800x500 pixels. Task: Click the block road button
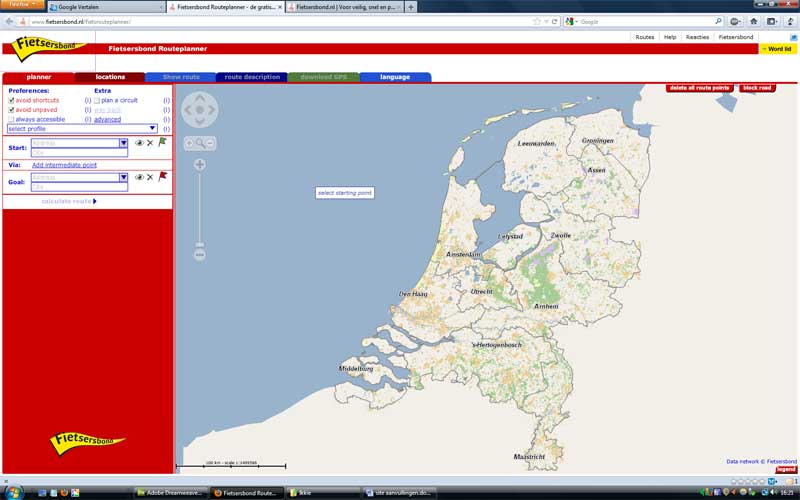757,88
